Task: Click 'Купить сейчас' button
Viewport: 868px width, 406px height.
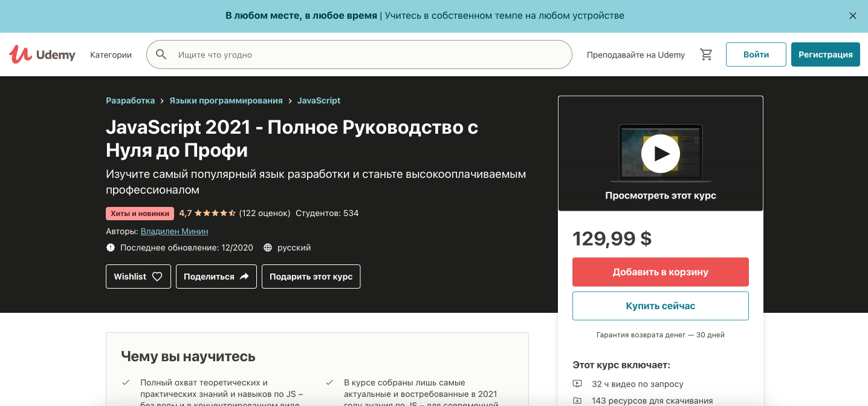Action: tap(661, 306)
